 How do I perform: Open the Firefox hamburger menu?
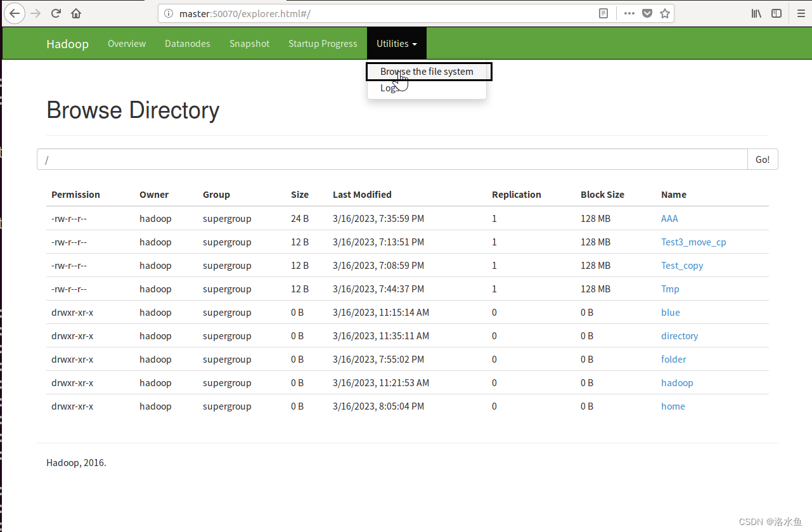[801, 13]
